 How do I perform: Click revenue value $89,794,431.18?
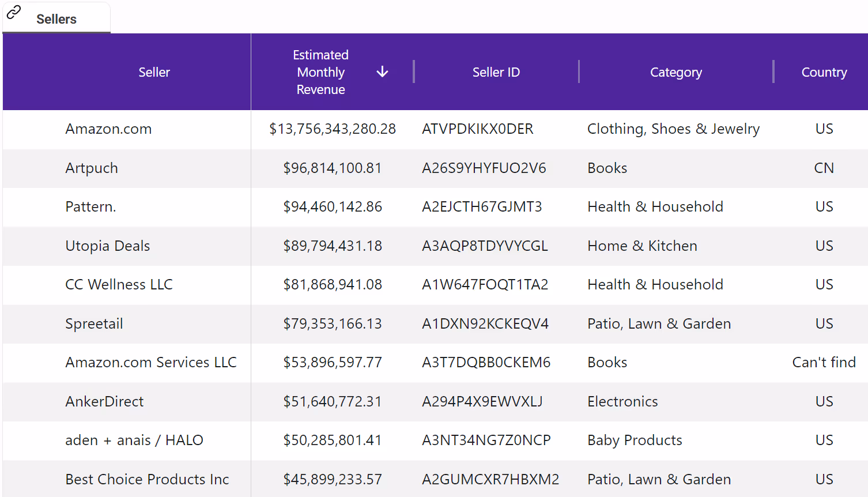[x=333, y=246]
